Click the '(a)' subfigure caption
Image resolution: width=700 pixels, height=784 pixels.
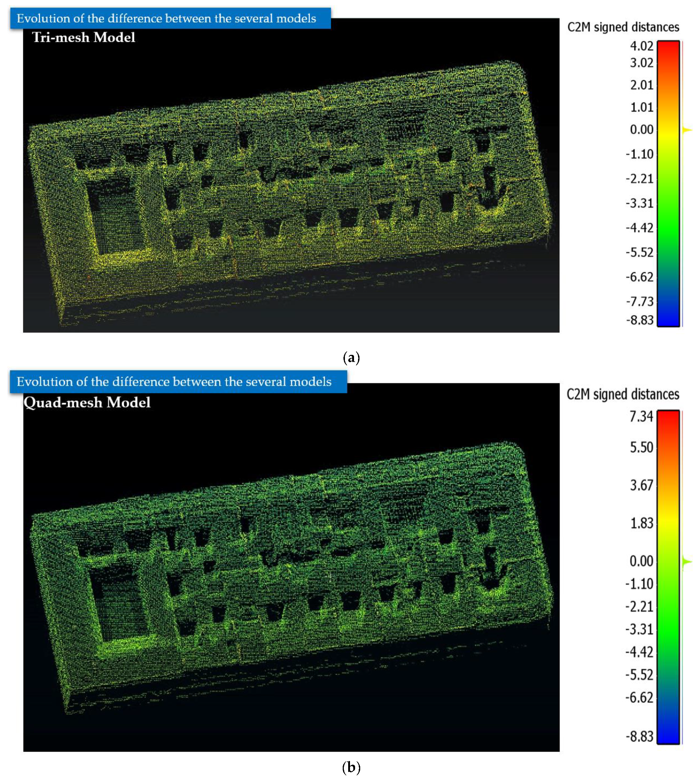tap(351, 358)
